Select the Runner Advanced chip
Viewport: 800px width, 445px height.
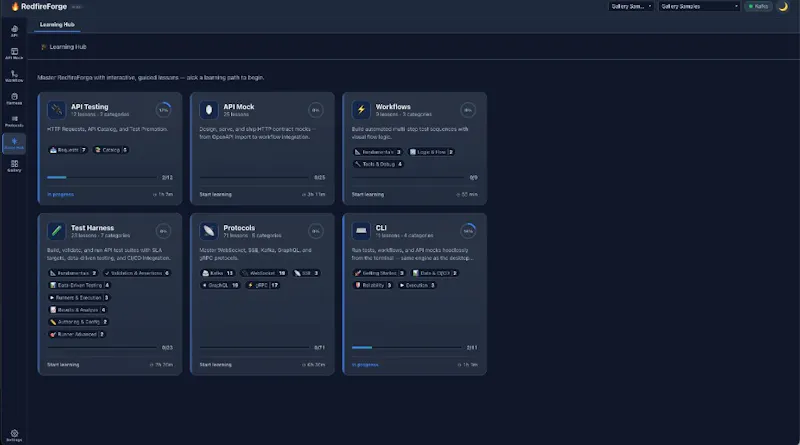77,334
